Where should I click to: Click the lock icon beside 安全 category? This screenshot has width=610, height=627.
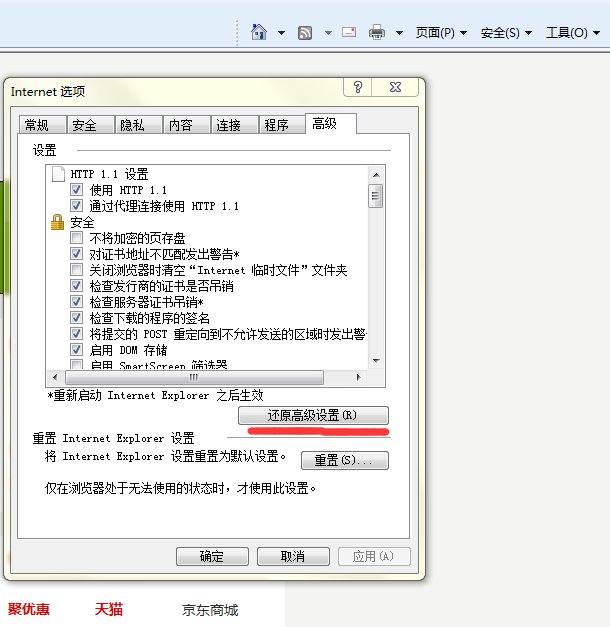click(58, 222)
